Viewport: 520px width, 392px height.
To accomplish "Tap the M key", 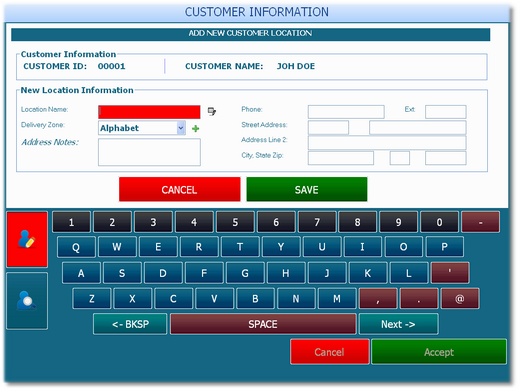I will [x=337, y=298].
